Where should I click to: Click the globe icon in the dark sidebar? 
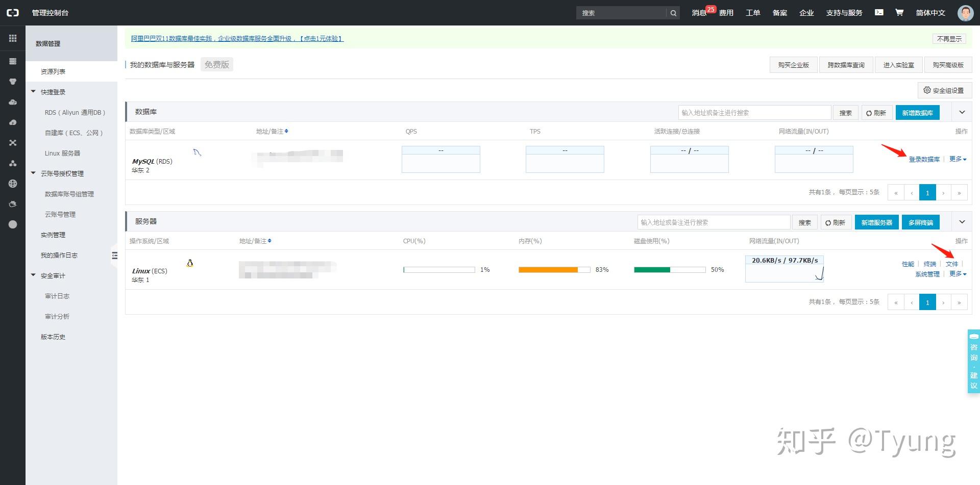[x=13, y=184]
